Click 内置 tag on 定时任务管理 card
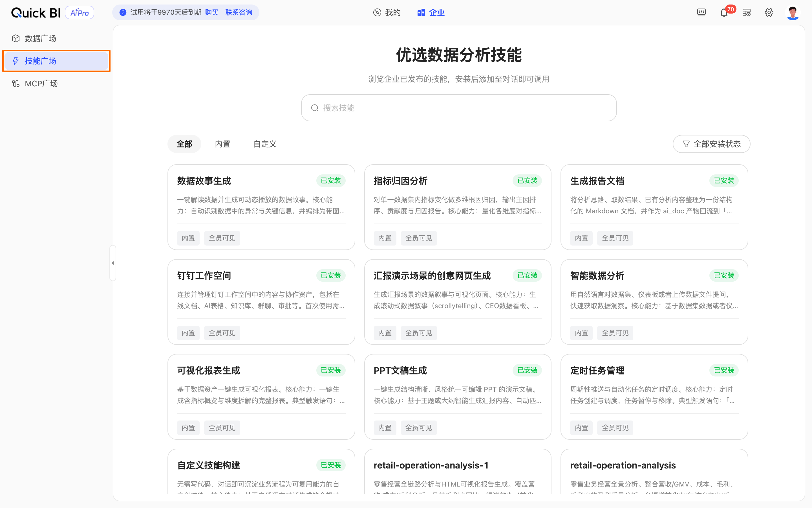 (x=581, y=428)
